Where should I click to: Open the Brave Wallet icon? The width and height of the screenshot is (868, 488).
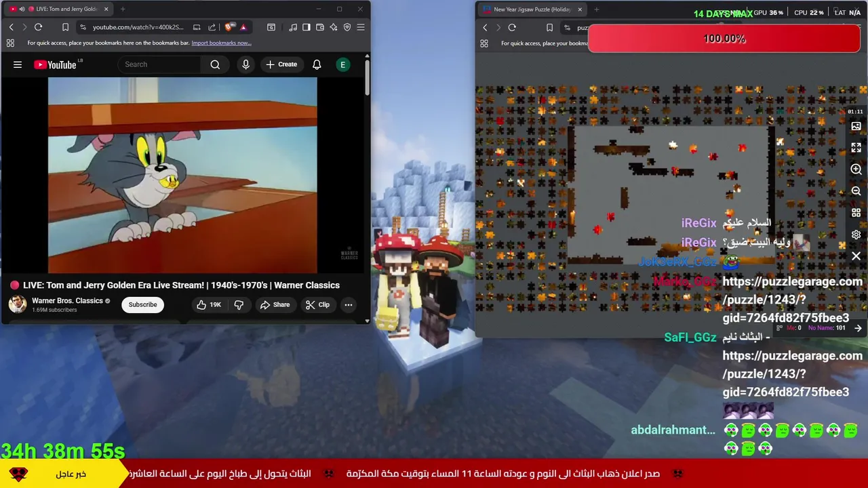(x=320, y=27)
